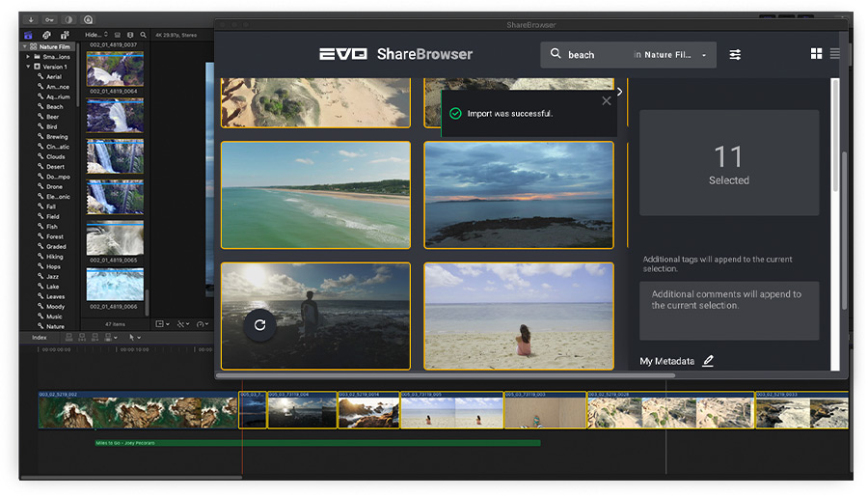The height and width of the screenshot is (496, 868).
Task: Click the share/export icon in Final Cut toolbar
Action: click(x=88, y=19)
